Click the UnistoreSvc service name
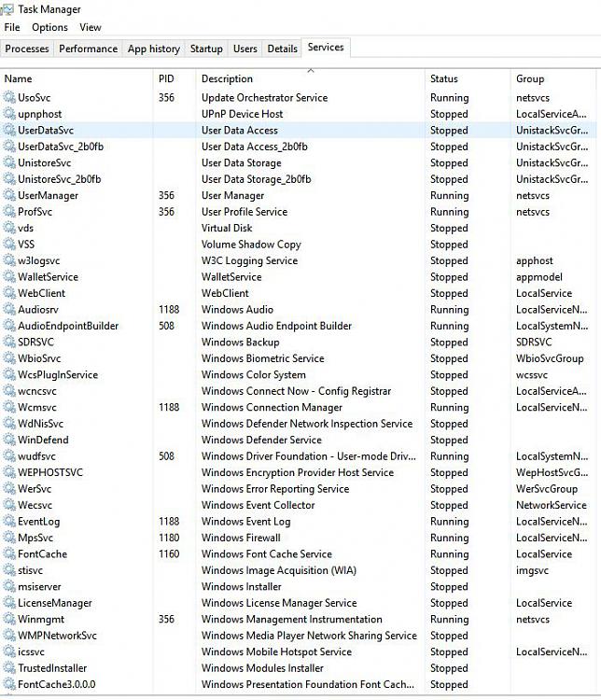 tap(44, 162)
